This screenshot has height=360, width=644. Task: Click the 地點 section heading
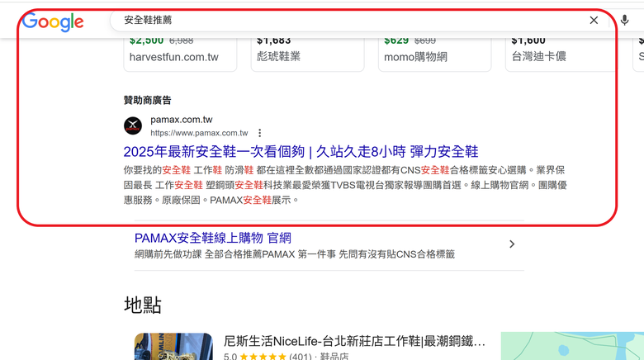[143, 305]
